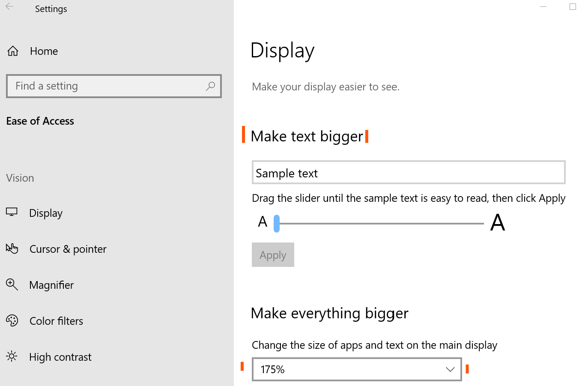Open High contrast settings from the Vision menu
This screenshot has height=386, width=588.
tap(60, 356)
